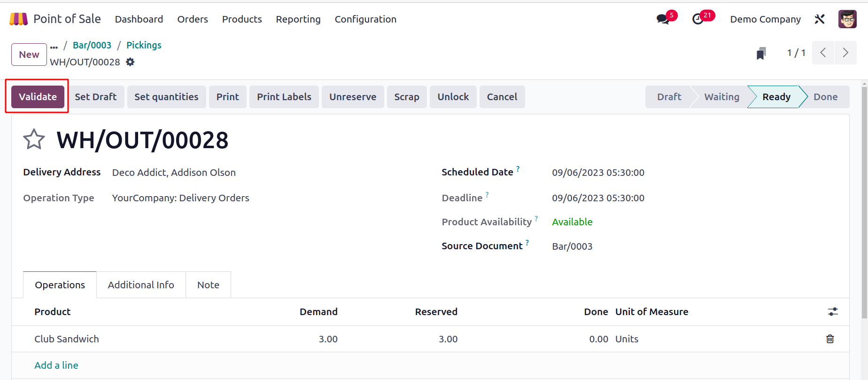Click the record pager 1 / 1
Image resolution: width=868 pixels, height=380 pixels.
(796, 53)
